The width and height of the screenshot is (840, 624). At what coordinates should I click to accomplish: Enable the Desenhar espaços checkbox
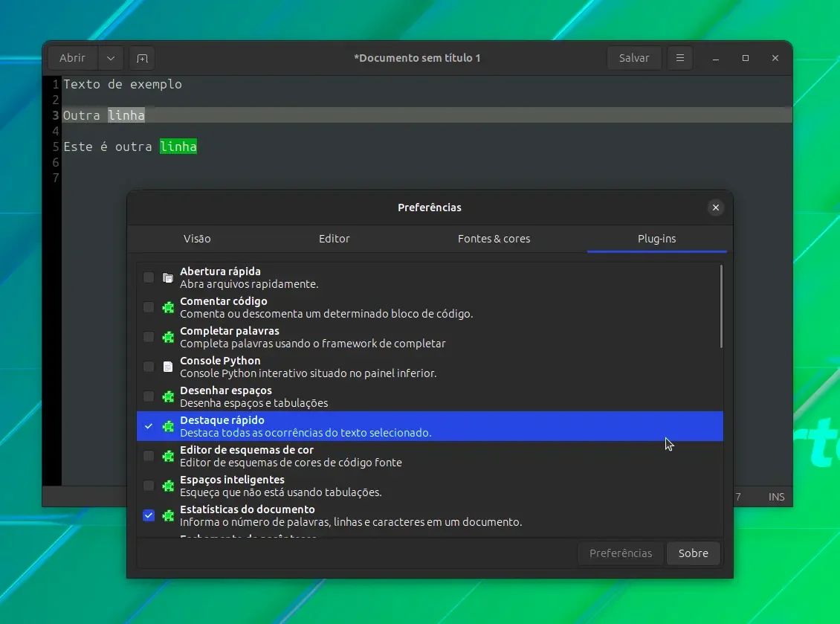(x=149, y=396)
